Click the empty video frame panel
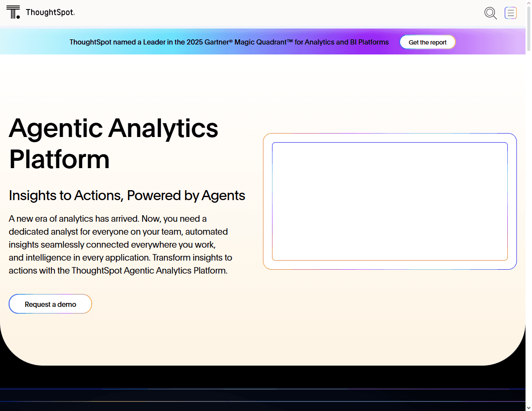Viewport: 532px width, 411px height. coord(390,201)
